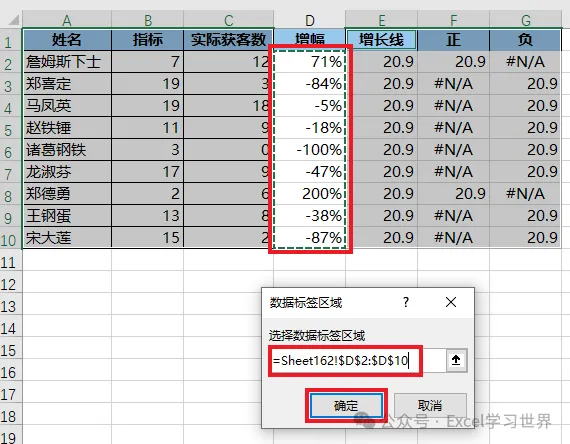Click header cell 负
The height and width of the screenshot is (444, 570).
click(x=525, y=40)
